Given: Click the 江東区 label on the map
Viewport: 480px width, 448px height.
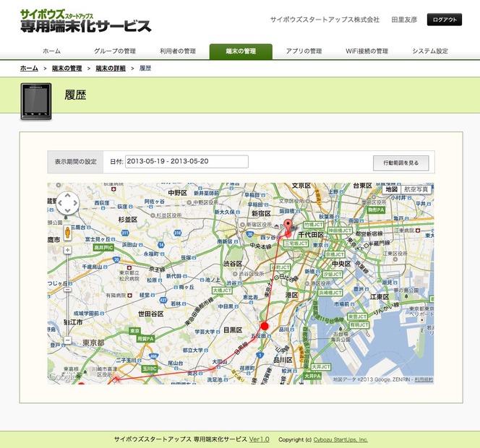Looking at the screenshot, I should [380, 296].
